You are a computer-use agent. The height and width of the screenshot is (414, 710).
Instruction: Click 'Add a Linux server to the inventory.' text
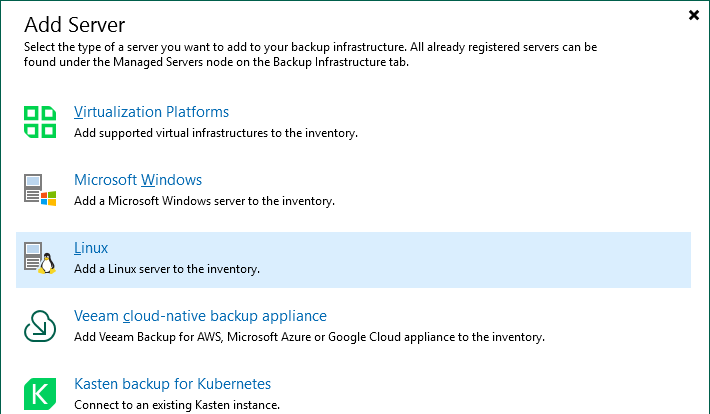pos(167,269)
